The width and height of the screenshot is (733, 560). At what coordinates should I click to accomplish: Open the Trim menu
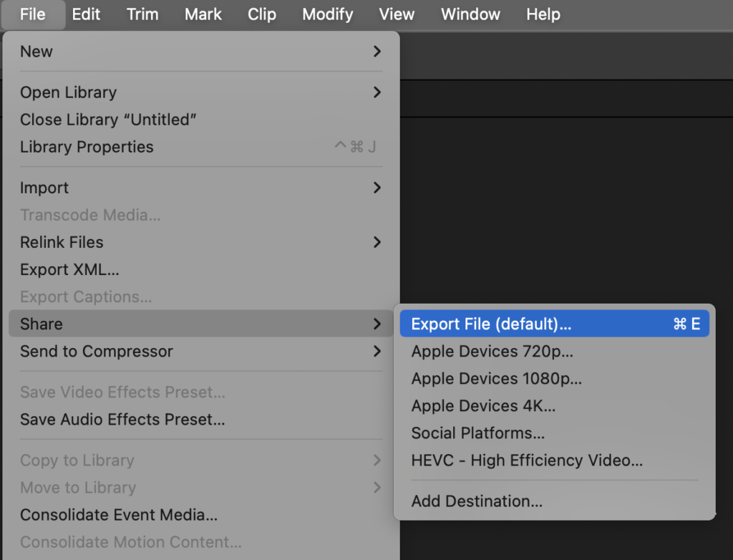[142, 14]
